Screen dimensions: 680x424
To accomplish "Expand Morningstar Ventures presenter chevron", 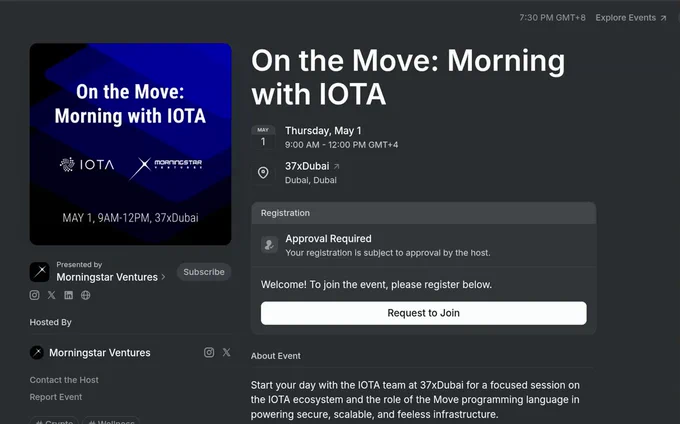I will [x=163, y=277].
